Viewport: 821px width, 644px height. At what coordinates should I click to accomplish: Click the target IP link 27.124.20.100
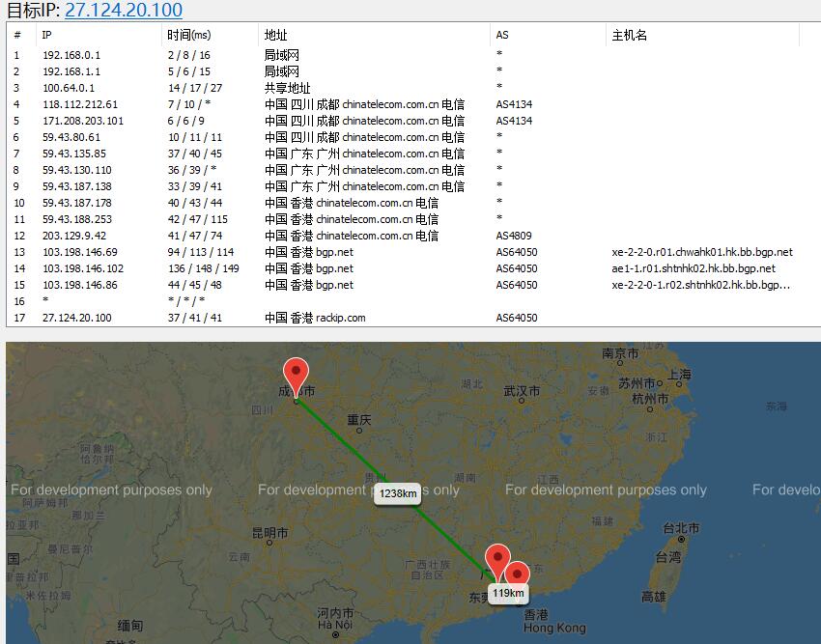click(x=123, y=11)
